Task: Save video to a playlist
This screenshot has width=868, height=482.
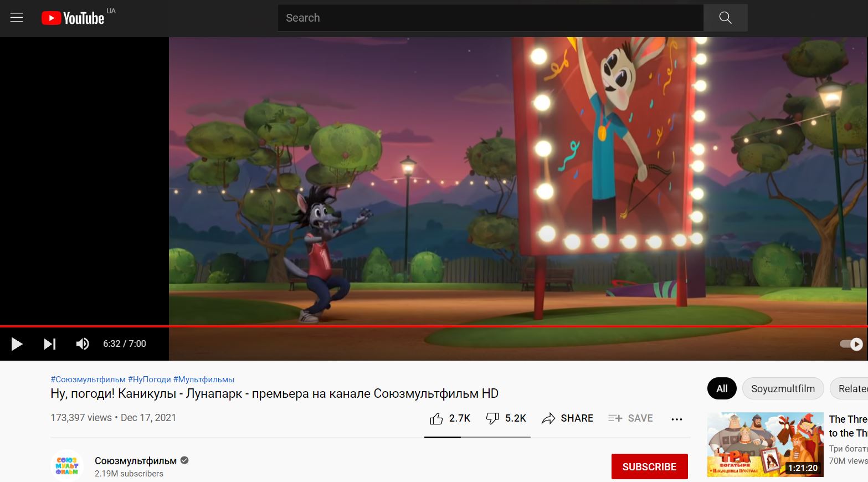Action: (x=630, y=418)
